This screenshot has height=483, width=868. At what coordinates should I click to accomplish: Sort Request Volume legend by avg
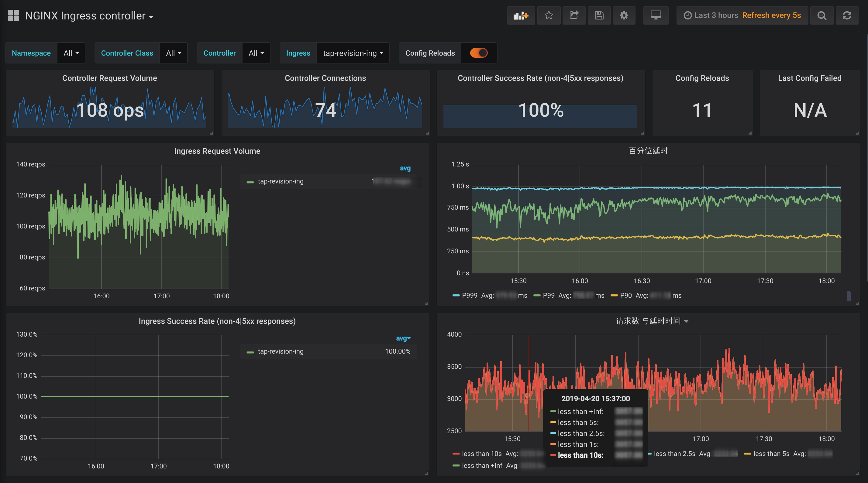point(405,168)
